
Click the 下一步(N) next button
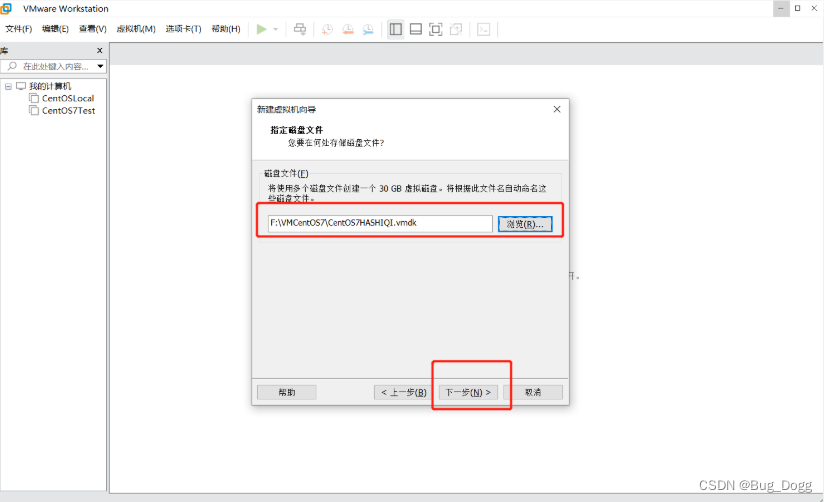(x=468, y=392)
